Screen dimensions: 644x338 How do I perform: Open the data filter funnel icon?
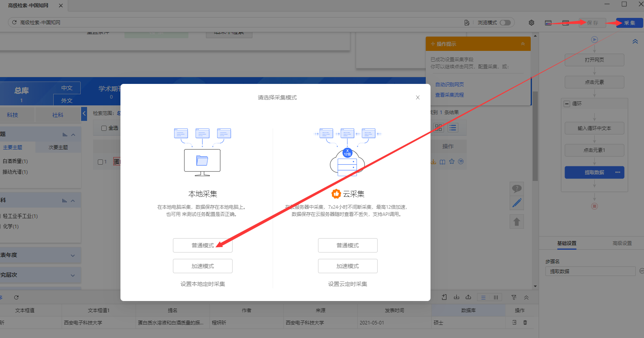(x=514, y=297)
